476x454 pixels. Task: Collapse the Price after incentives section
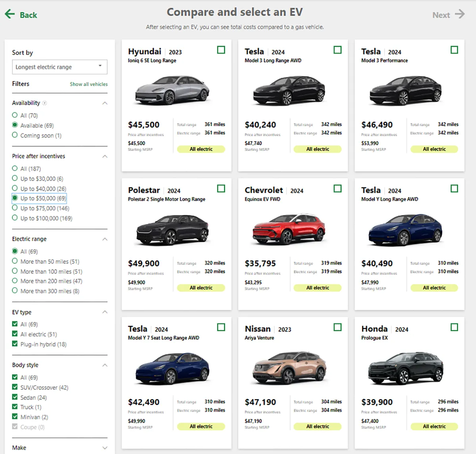pyautogui.click(x=105, y=156)
